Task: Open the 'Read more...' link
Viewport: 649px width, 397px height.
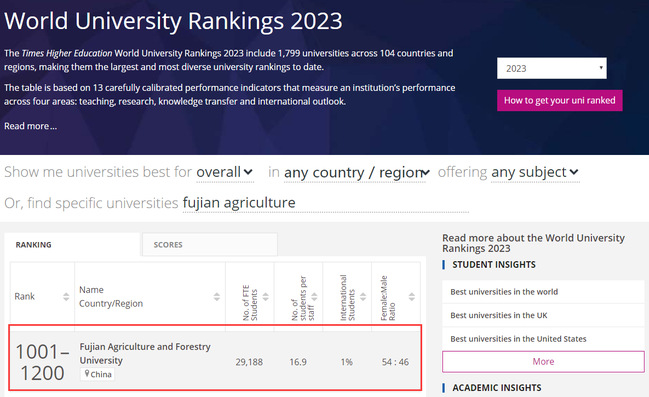Action: tap(31, 126)
